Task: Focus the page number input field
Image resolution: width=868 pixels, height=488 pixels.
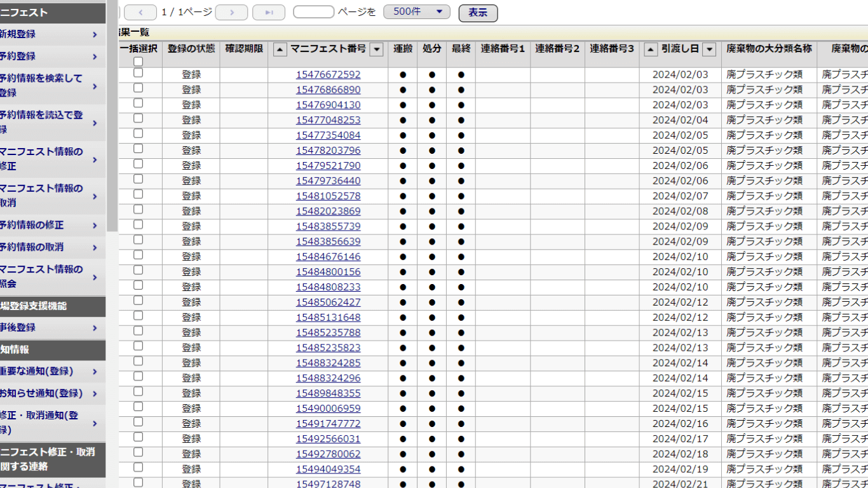Action: [313, 12]
